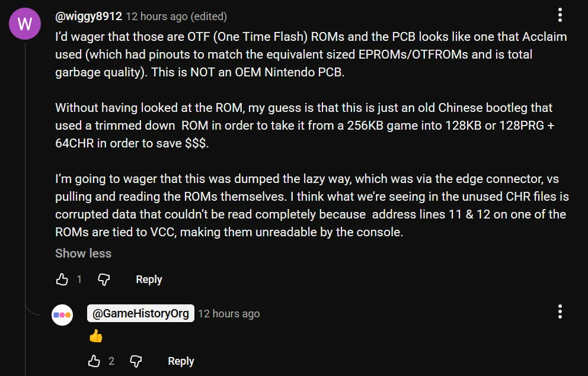Collapse the comment with Show less
The width and height of the screenshot is (588, 376).
pos(83,253)
